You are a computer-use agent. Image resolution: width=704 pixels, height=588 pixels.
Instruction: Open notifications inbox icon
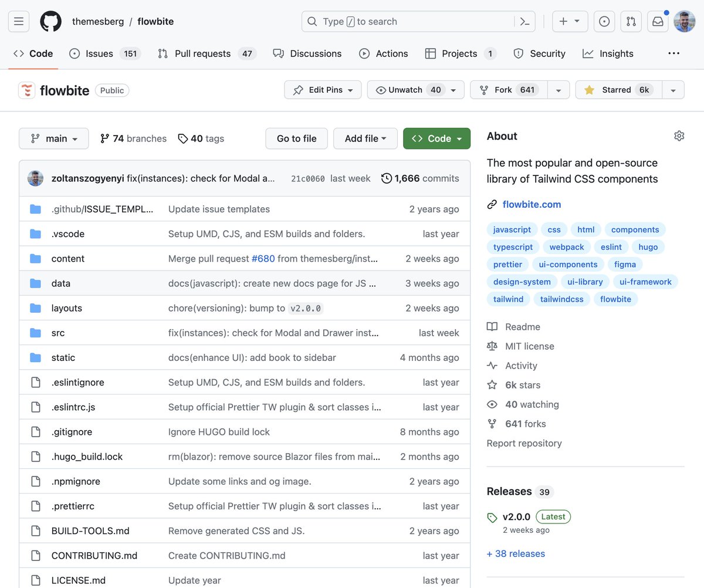pos(658,22)
